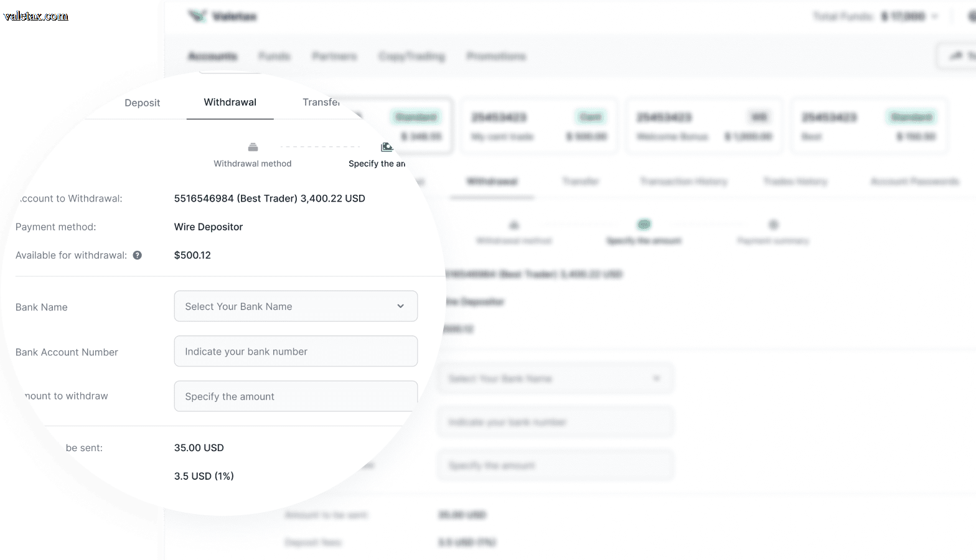Select the My cent trade account card
The height and width of the screenshot is (560, 976).
[539, 126]
